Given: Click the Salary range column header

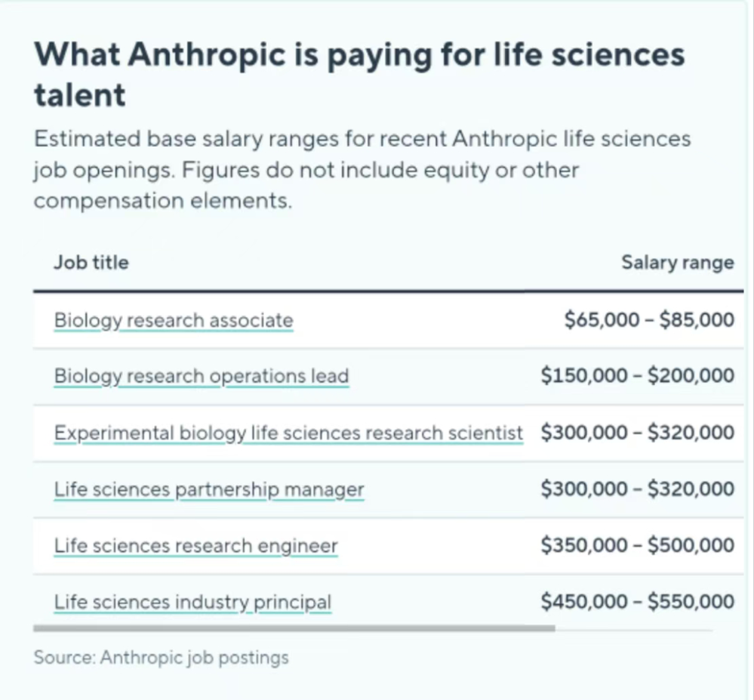Looking at the screenshot, I should tap(678, 263).
